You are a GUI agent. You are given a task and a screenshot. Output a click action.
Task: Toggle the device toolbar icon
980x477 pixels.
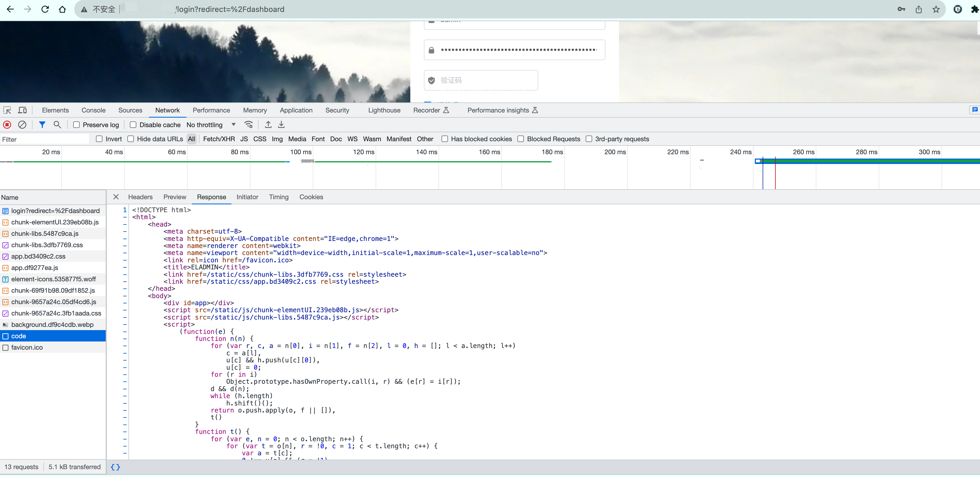tap(22, 110)
